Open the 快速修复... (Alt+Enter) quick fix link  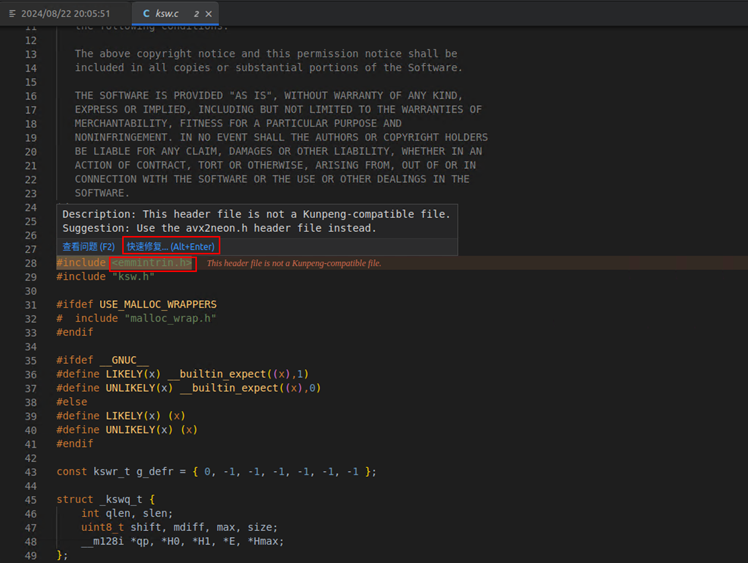pyautogui.click(x=171, y=247)
